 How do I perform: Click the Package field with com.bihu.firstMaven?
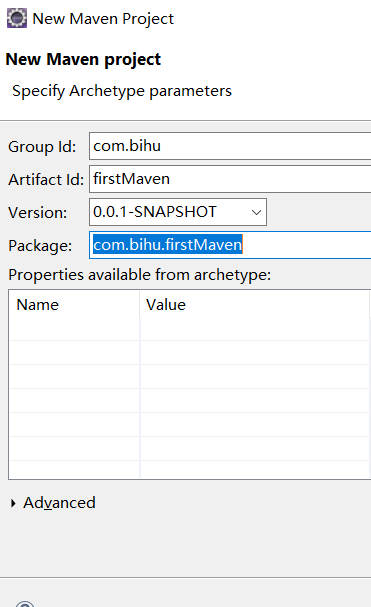pos(230,245)
